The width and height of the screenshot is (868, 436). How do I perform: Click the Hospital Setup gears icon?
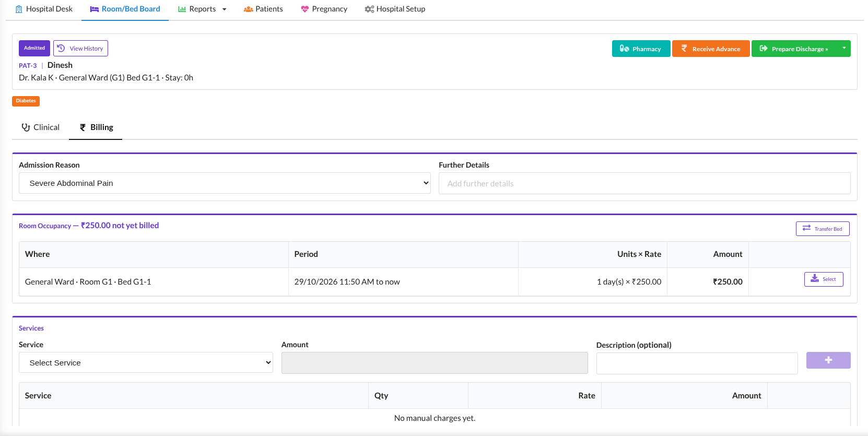[x=369, y=9]
